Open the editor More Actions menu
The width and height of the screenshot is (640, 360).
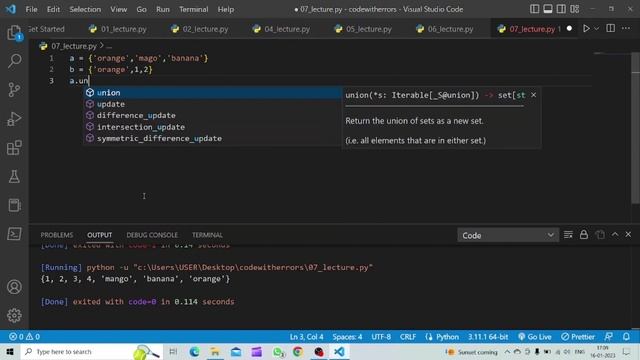click(x=626, y=29)
